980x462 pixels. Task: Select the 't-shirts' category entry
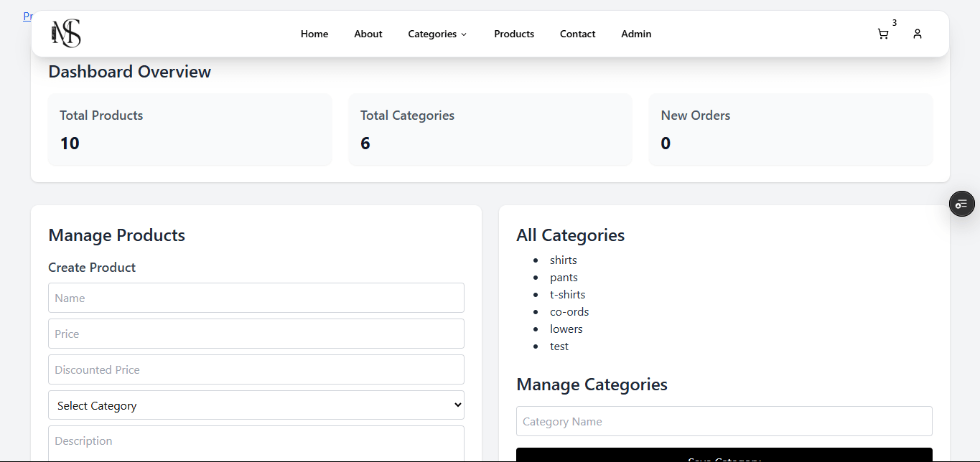(x=568, y=294)
